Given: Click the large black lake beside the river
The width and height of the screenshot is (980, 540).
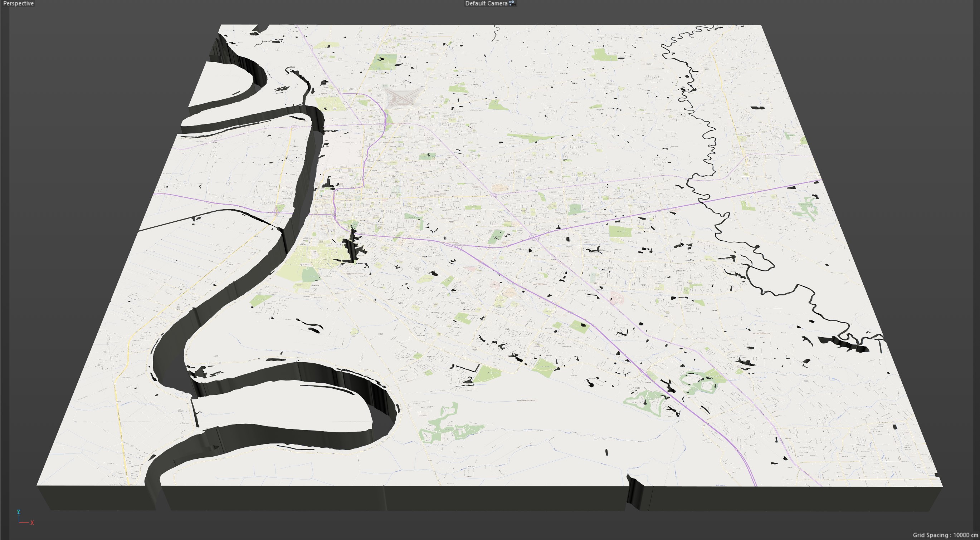Looking at the screenshot, I should (352, 247).
